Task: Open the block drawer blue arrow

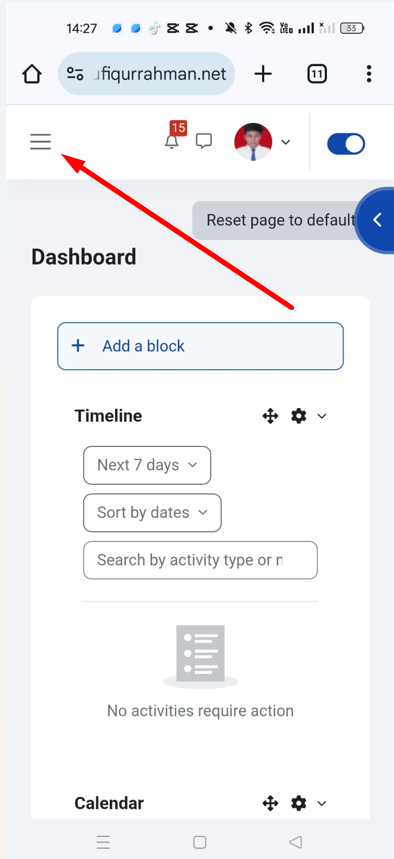Action: point(376,220)
